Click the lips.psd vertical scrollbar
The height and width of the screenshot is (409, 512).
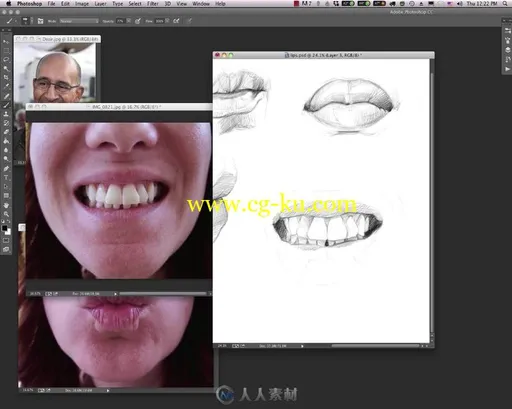[x=432, y=202]
